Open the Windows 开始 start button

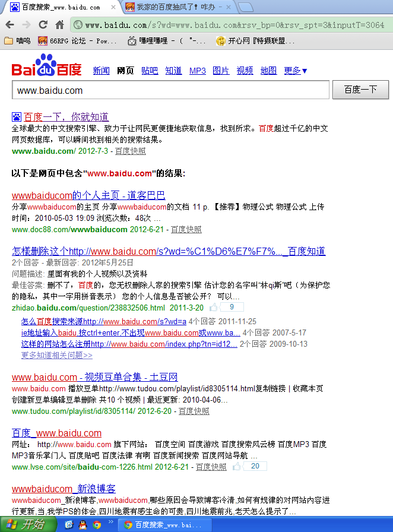(28, 524)
